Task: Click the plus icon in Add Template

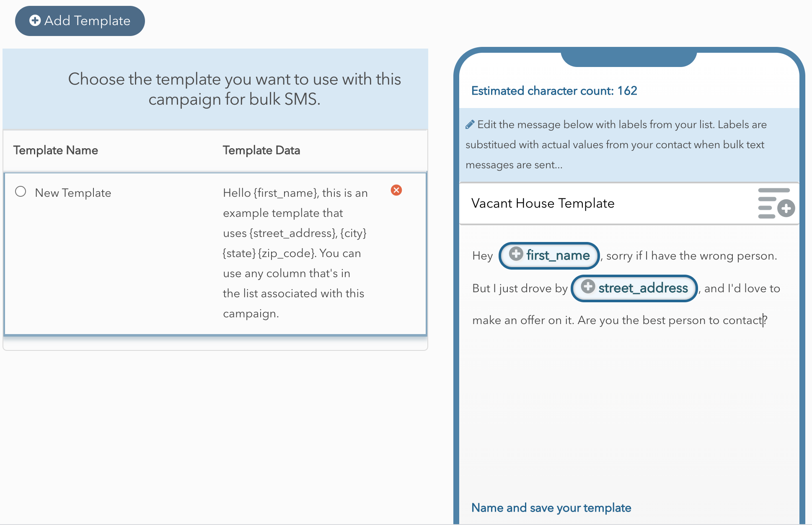Action: coord(35,21)
